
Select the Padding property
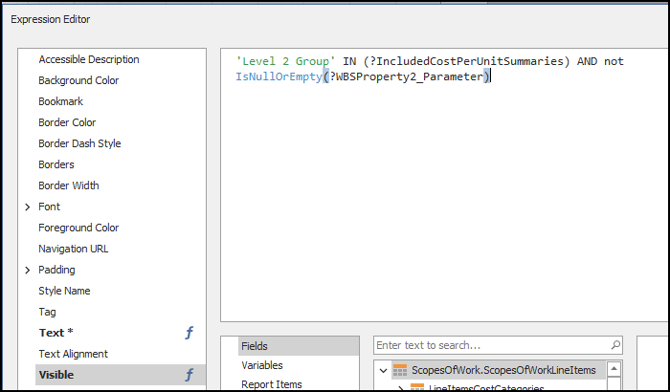(x=56, y=270)
